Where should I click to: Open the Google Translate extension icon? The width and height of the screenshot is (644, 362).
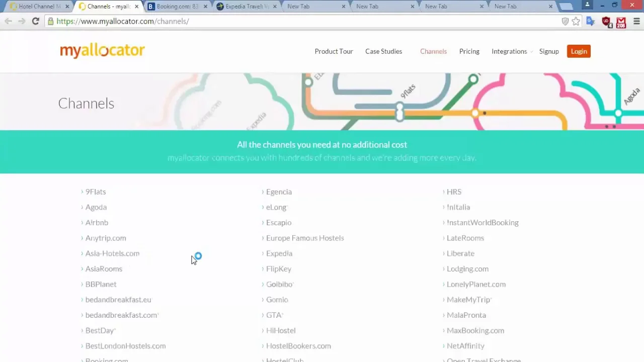pos(591,22)
